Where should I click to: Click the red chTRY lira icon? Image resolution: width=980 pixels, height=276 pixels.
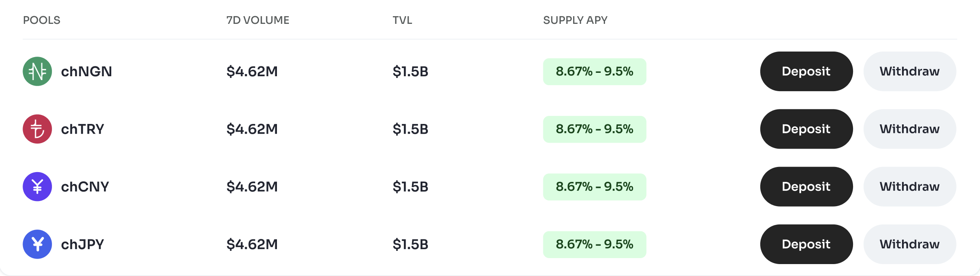pyautogui.click(x=38, y=129)
